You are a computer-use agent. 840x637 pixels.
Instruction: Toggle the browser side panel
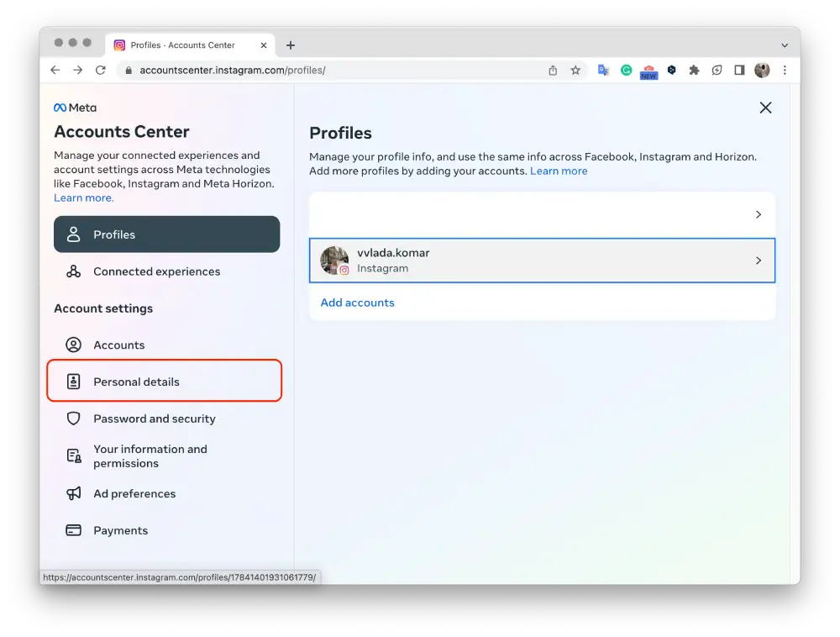739,71
